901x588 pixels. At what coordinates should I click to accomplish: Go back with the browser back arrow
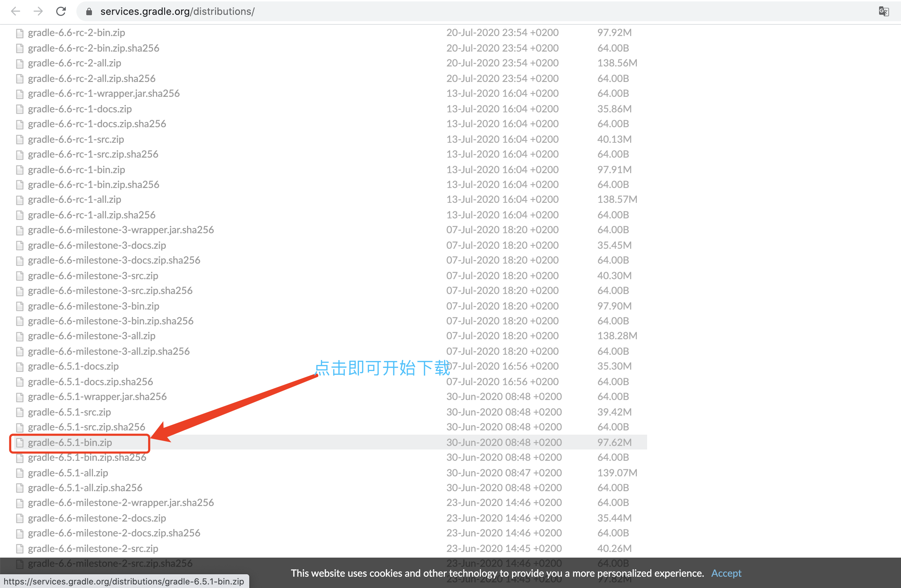pos(16,11)
